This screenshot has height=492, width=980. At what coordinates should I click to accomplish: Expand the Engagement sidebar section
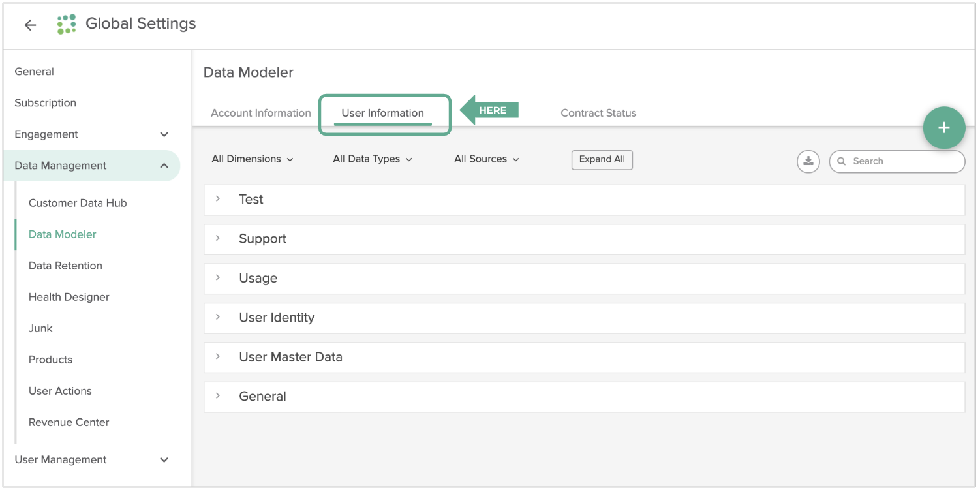(164, 134)
